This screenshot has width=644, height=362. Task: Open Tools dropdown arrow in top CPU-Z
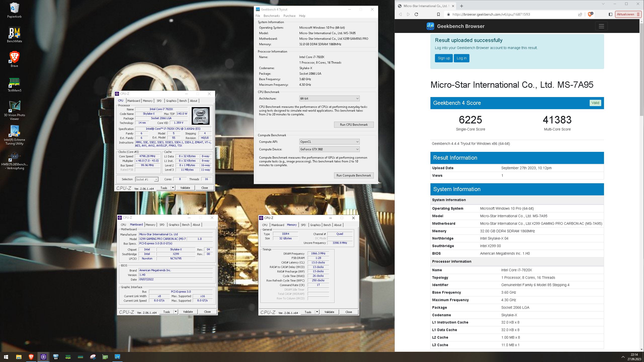(x=173, y=188)
